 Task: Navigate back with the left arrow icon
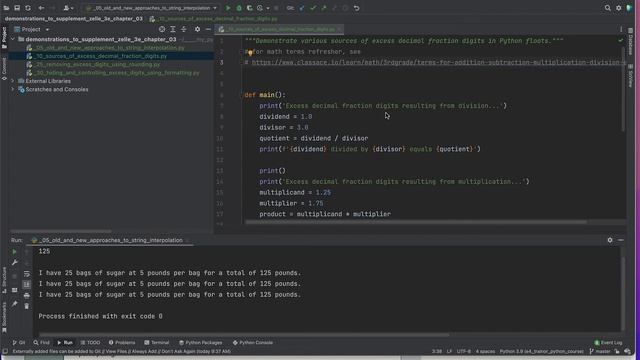[x=41, y=8]
